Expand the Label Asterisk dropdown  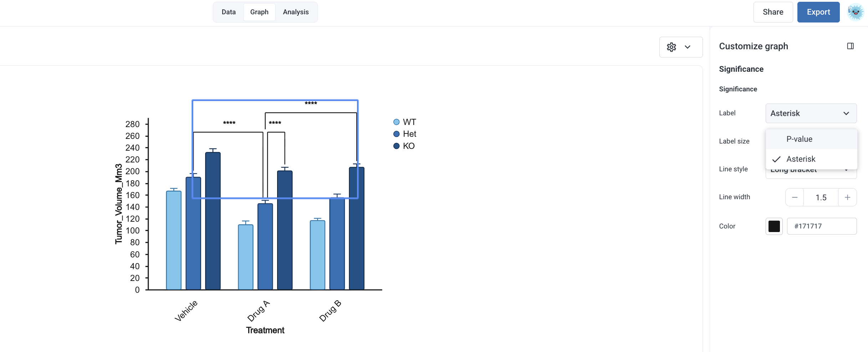[811, 113]
